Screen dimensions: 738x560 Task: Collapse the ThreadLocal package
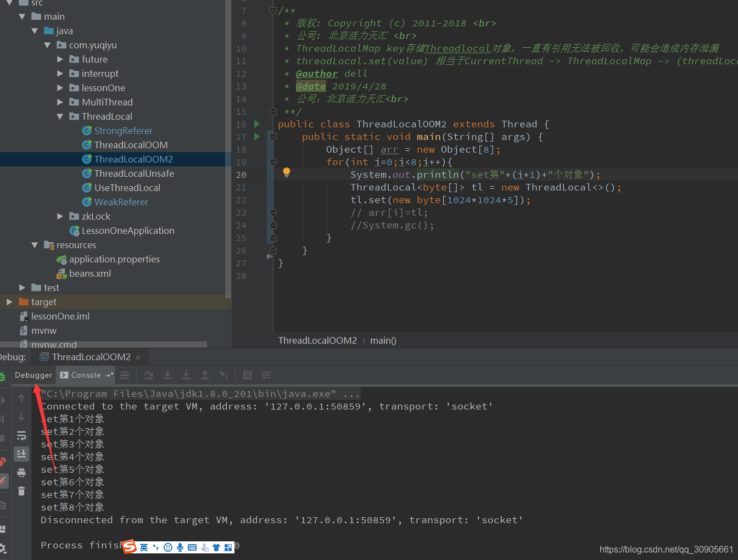(x=60, y=116)
